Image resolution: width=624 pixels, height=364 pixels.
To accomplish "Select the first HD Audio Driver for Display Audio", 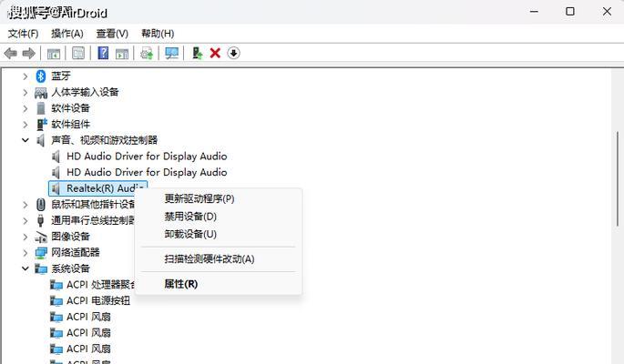I will tap(147, 157).
